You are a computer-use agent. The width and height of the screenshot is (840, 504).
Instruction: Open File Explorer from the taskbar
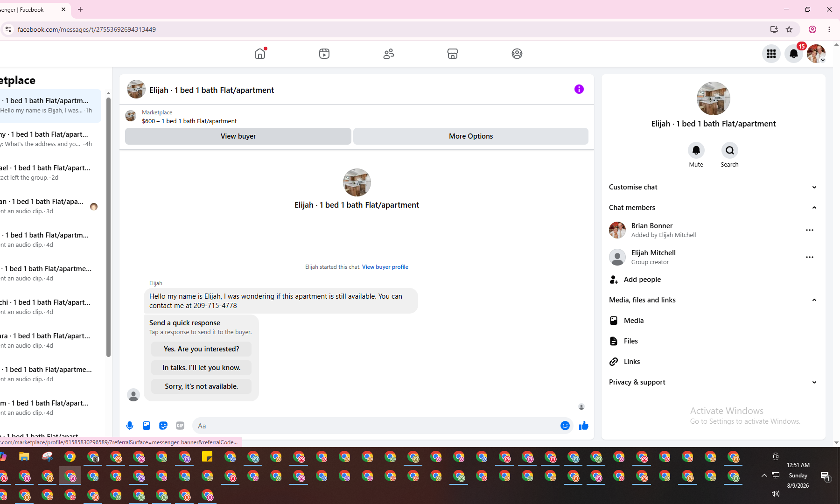click(x=24, y=457)
